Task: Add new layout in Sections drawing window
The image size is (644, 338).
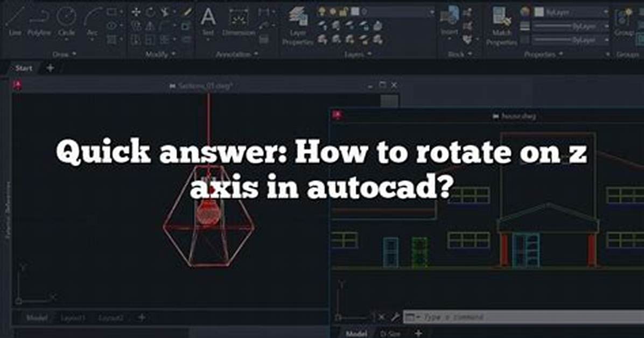Action: click(x=142, y=318)
